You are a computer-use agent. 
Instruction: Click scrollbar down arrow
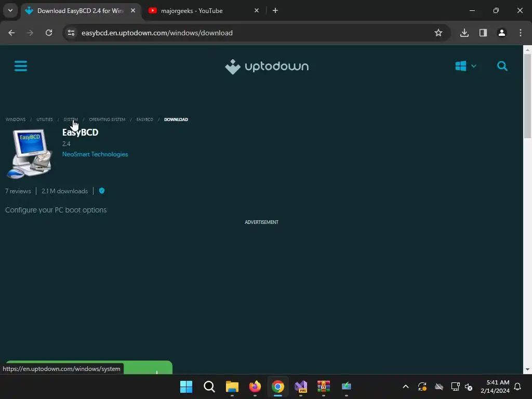coord(527,369)
